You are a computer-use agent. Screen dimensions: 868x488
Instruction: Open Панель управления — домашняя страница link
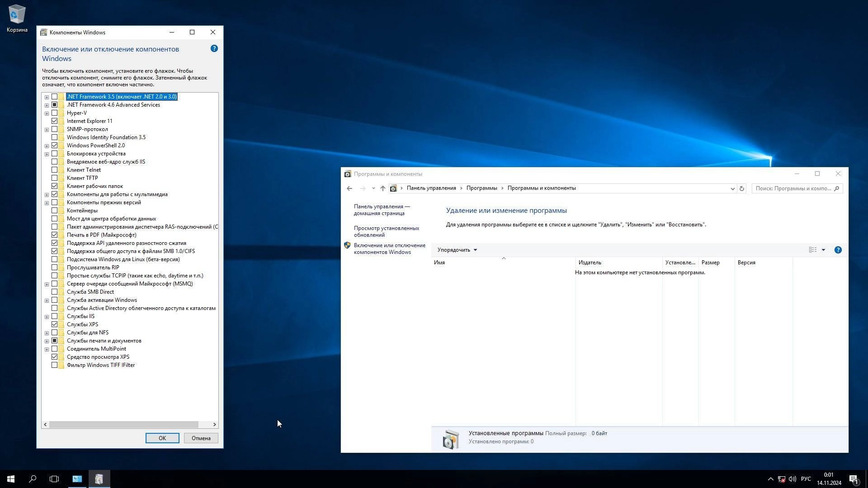click(382, 210)
